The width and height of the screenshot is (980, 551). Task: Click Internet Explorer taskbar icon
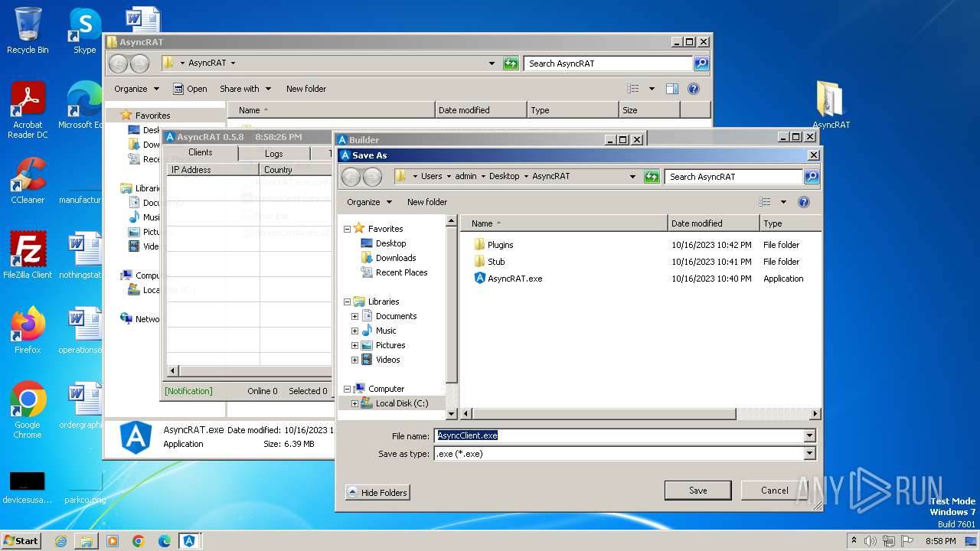pos(60,541)
